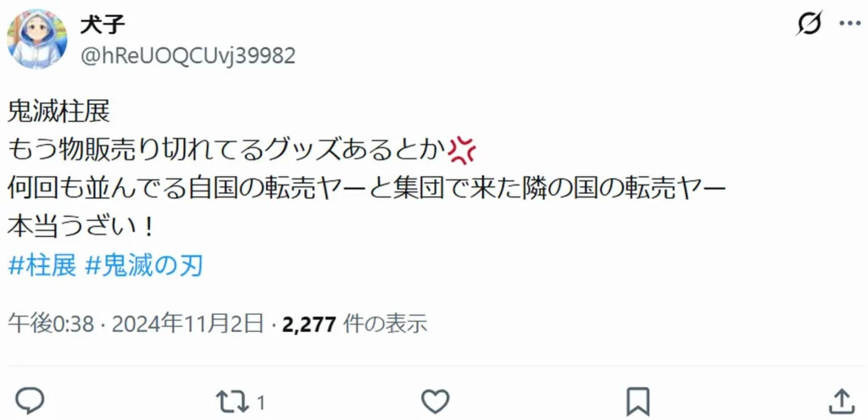Click the text 本当うざい！
This screenshot has height=420, width=868.
tap(81, 229)
